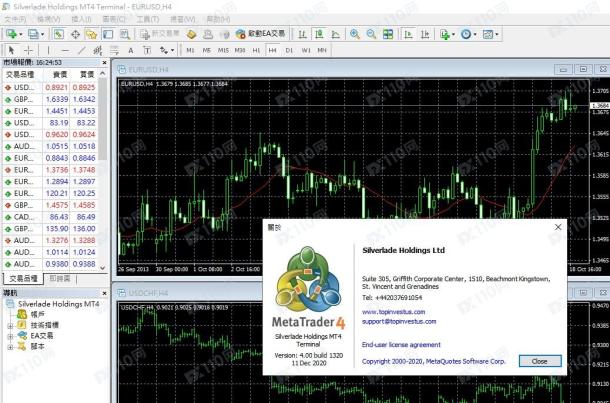Viewport: 610px width, 403px height.
Task: Open the Data Window crosshair icon
Action: tap(75, 34)
